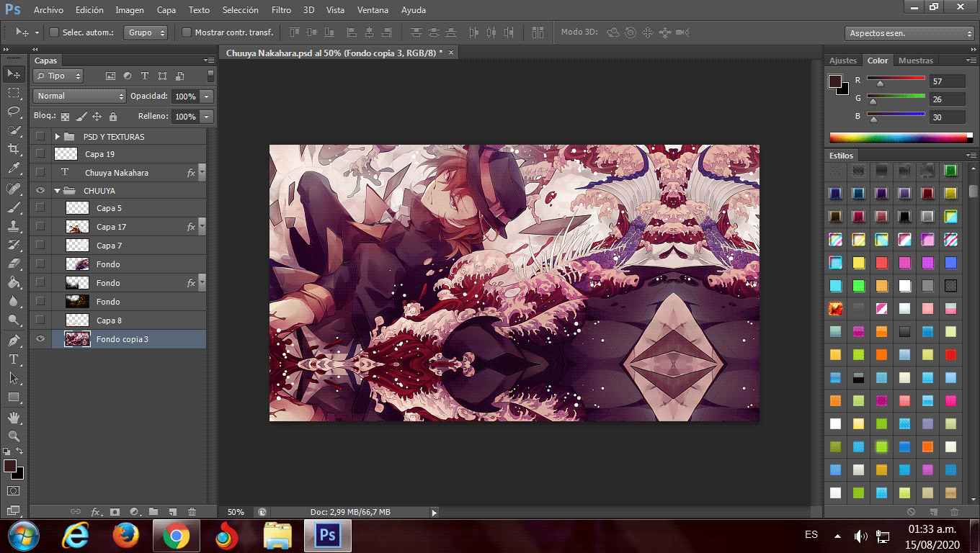The image size is (980, 553).
Task: Open the Opacidad value dropdown arrow
Action: point(207,96)
